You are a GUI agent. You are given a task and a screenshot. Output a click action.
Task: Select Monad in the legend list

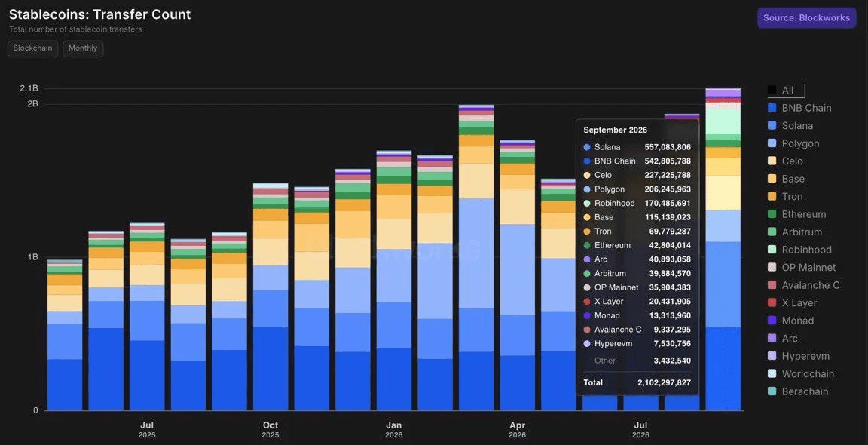(790, 321)
